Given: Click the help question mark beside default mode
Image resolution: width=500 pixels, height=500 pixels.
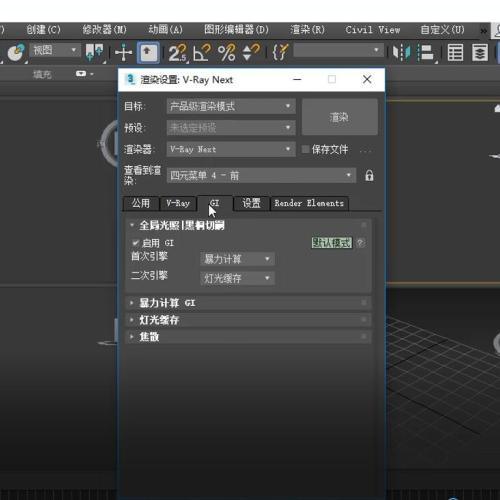Looking at the screenshot, I should tap(360, 243).
